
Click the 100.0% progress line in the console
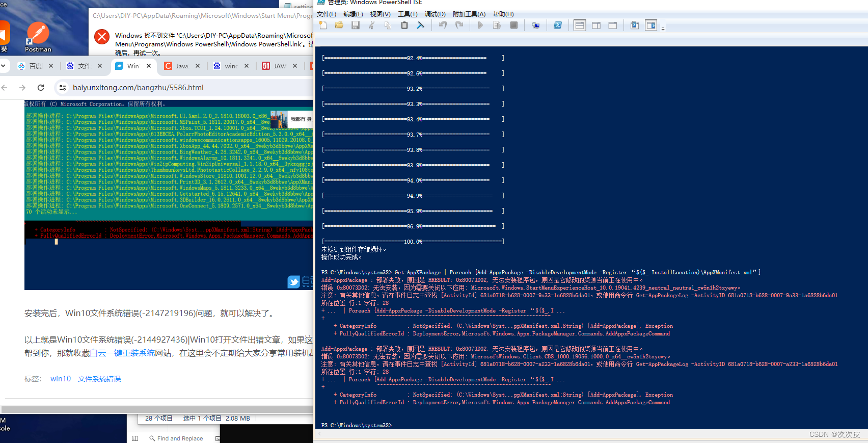[413, 242]
